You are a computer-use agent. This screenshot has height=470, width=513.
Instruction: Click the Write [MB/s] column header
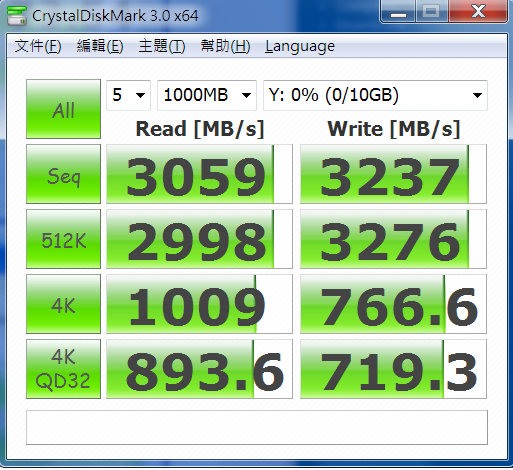click(x=394, y=129)
